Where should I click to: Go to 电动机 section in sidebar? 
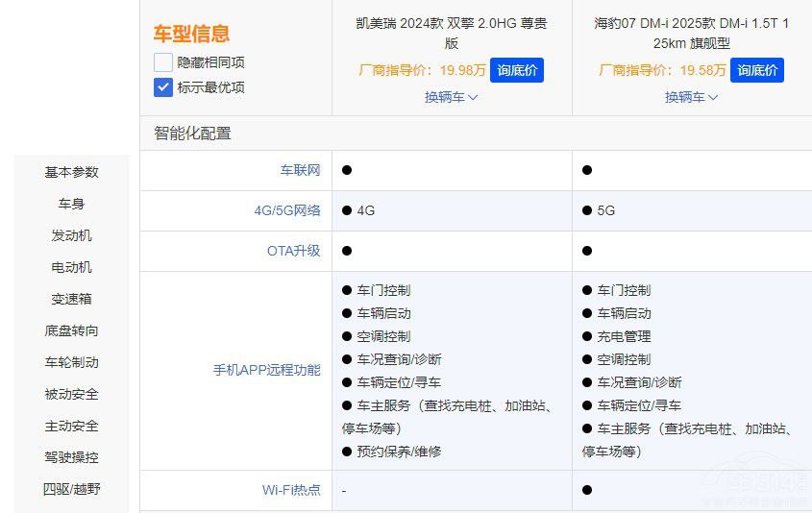(71, 267)
